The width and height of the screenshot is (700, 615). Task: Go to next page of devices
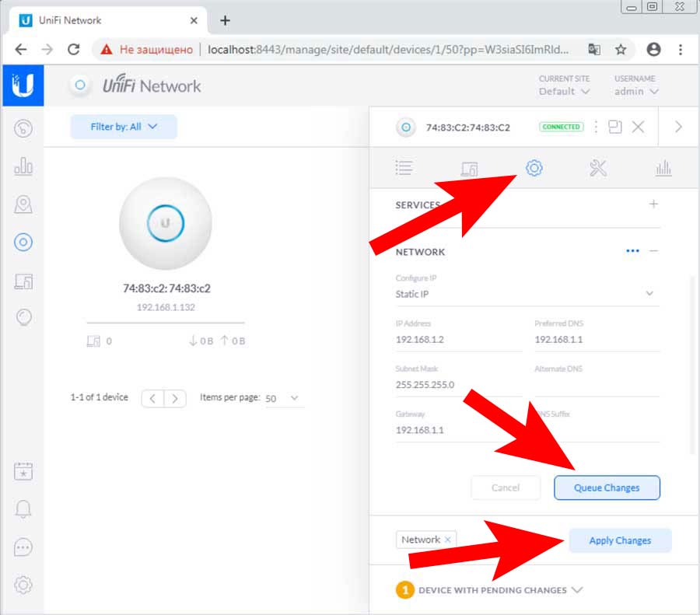tap(175, 398)
